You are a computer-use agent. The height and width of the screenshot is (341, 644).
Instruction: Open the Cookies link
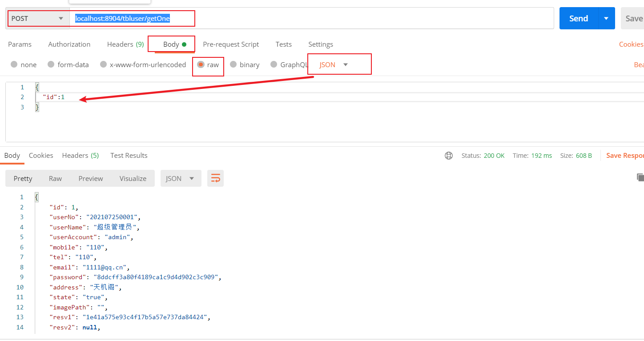(631, 44)
